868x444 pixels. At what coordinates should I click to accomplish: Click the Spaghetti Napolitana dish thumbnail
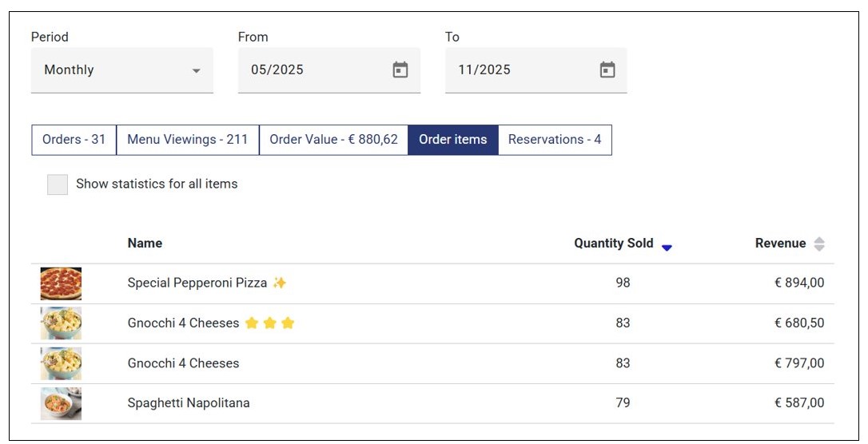(61, 403)
